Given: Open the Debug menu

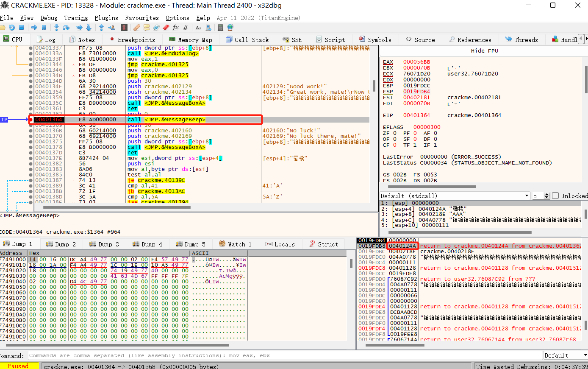Looking at the screenshot, I should pos(49,18).
